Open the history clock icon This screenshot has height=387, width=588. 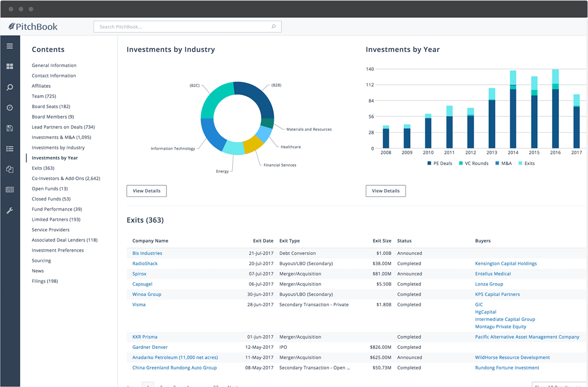point(10,108)
